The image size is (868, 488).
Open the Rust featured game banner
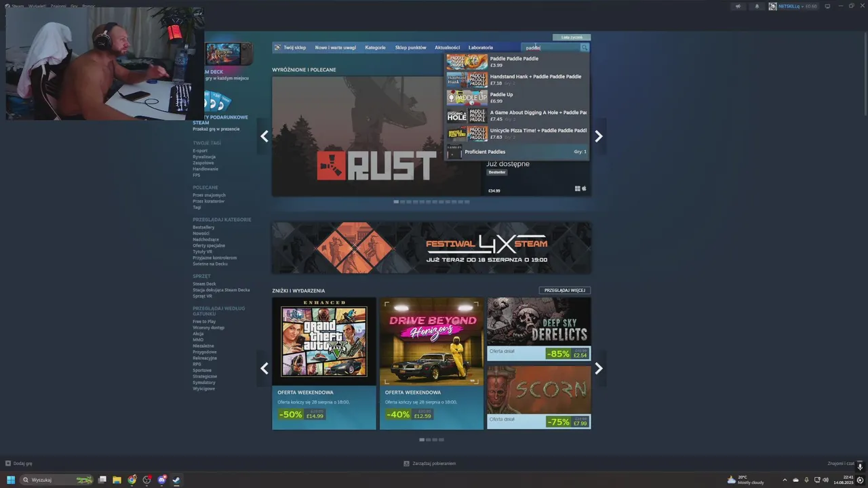coord(376,136)
